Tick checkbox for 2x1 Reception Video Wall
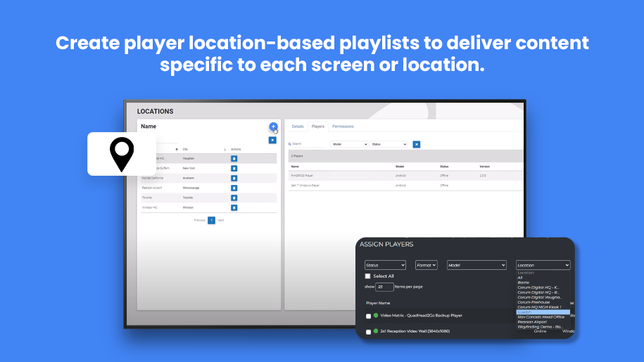 (x=368, y=332)
